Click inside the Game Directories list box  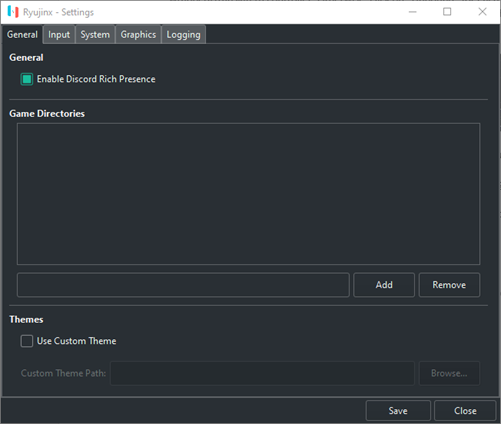tap(249, 194)
